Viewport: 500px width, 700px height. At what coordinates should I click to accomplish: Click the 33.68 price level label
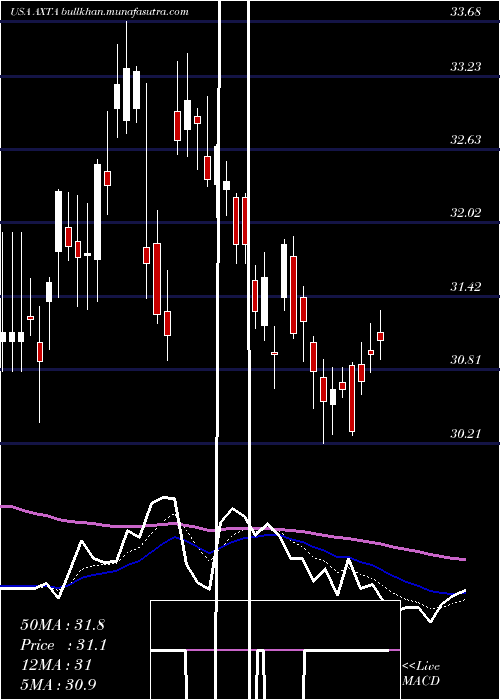click(466, 12)
